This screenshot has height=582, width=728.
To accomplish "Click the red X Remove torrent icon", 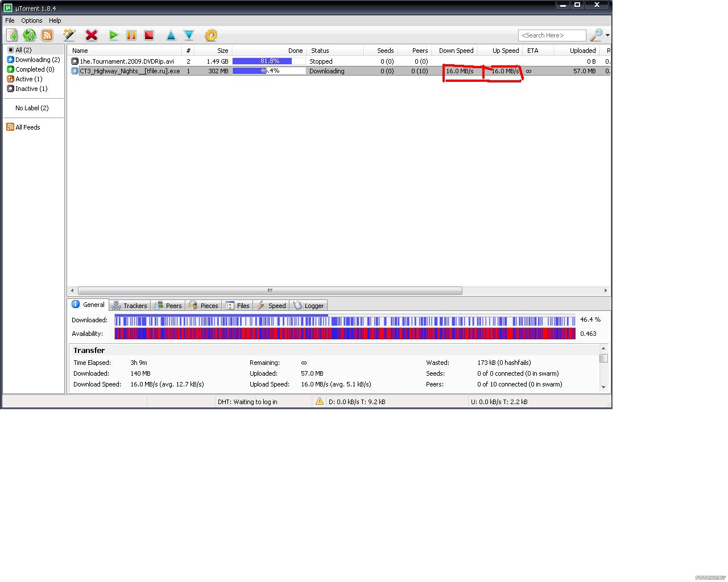I will click(92, 35).
